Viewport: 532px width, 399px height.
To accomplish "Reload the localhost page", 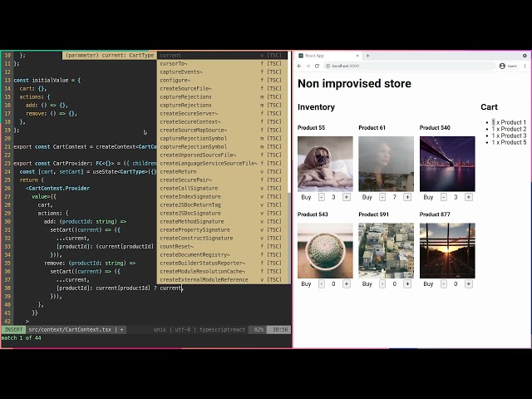I will tap(317, 66).
